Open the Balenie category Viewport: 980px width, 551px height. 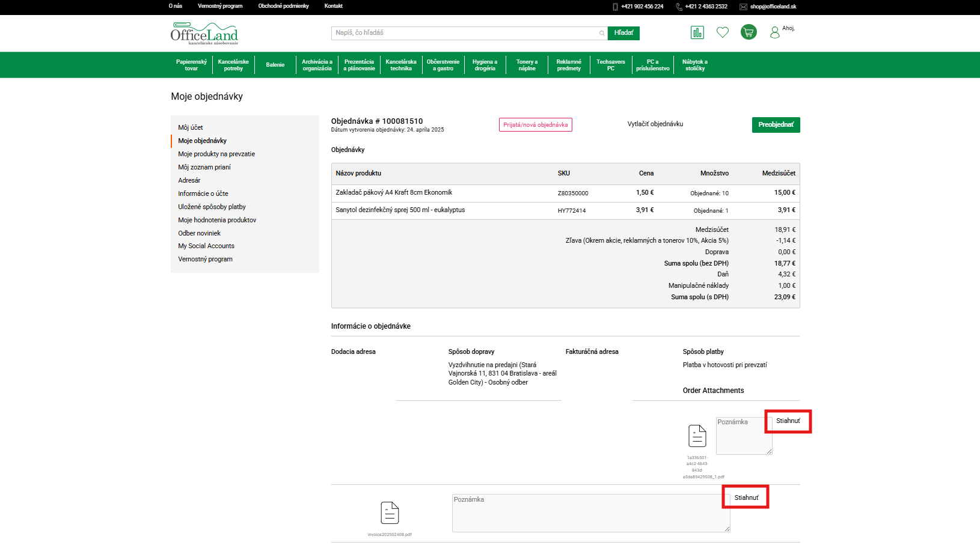(275, 65)
